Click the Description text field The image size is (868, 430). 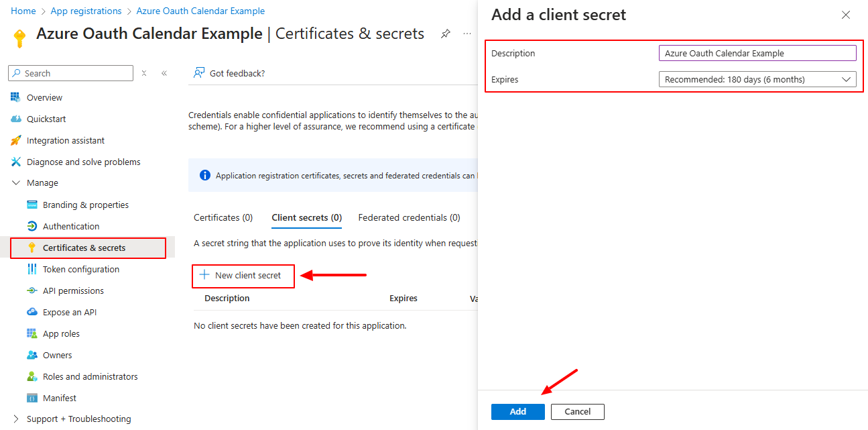[757, 53]
